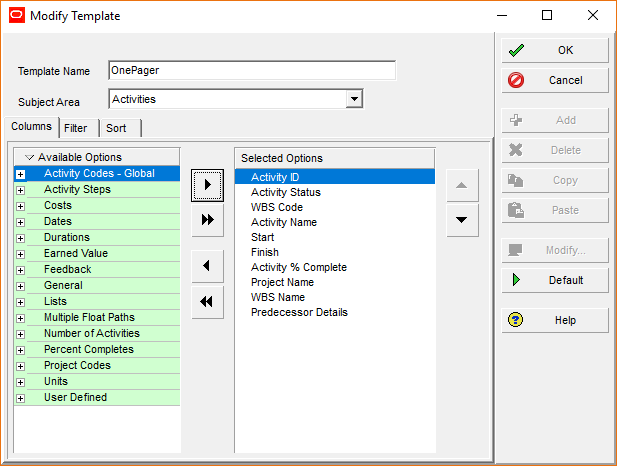The image size is (617, 466).
Task: Select Predecessor Details in Selected Options
Action: coord(299,312)
